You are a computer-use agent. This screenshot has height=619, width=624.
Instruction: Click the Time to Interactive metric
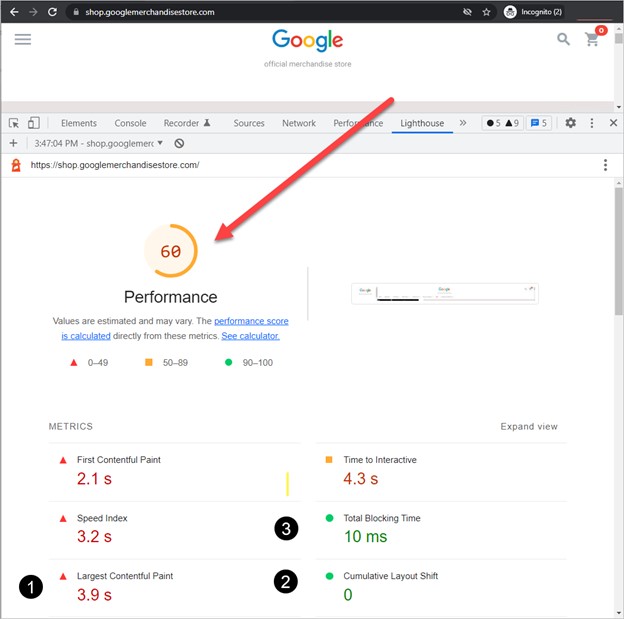point(441,472)
